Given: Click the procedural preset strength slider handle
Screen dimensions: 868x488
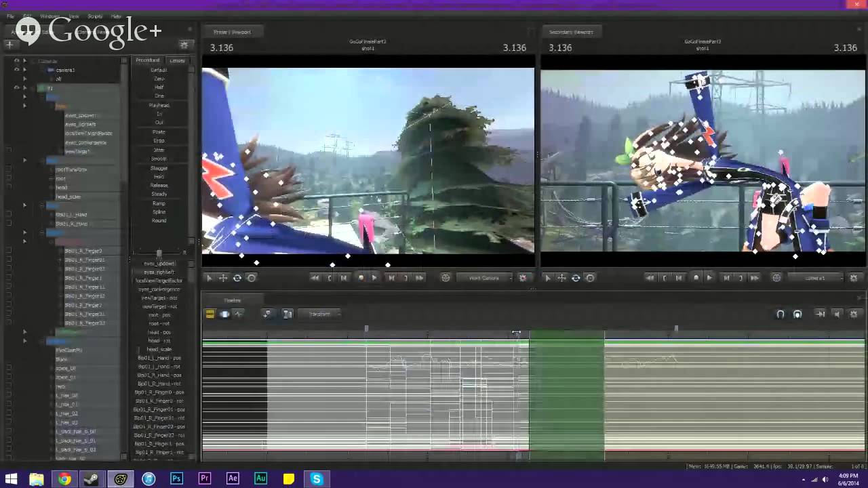Looking at the screenshot, I should [x=159, y=253].
